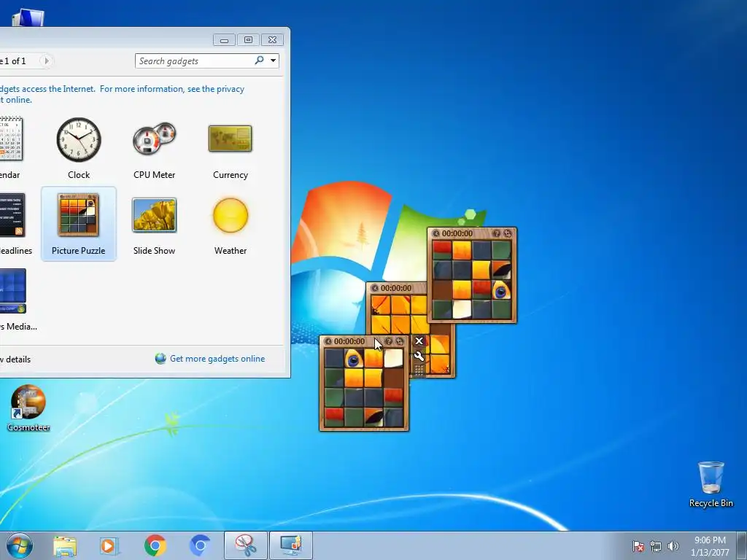Screen dimensions: 747x560
Task: Click the Picture Puzzle label in the gallery
Action: click(79, 251)
